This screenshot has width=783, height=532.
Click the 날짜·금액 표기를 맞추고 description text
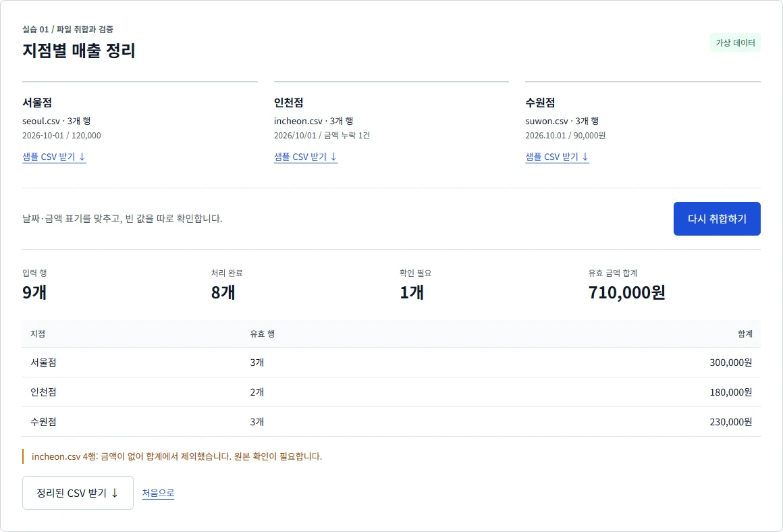coord(122,218)
